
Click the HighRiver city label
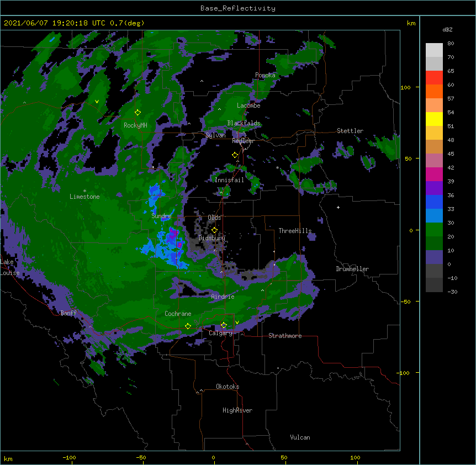point(237,410)
